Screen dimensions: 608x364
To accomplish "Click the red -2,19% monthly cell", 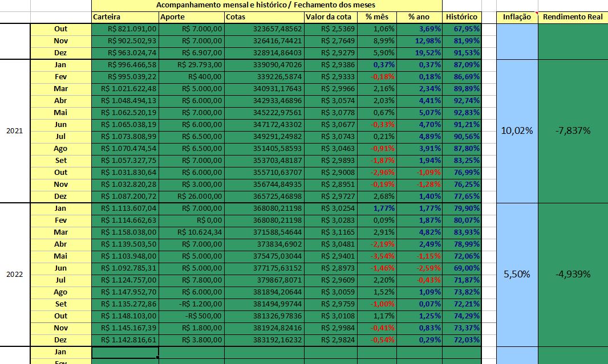I will [x=377, y=245].
